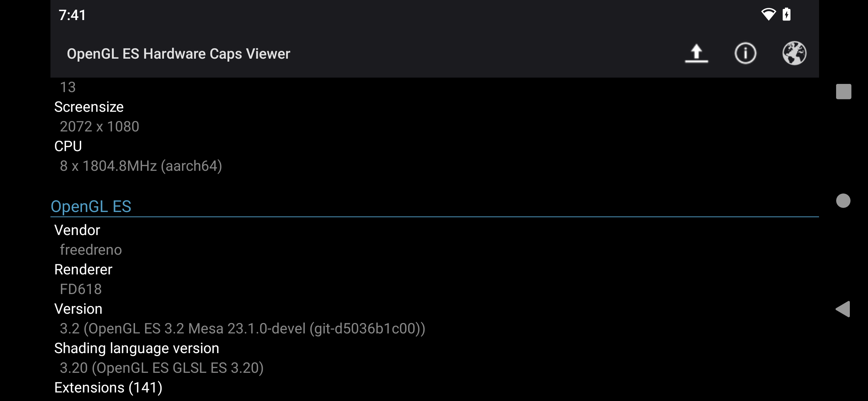Tap the 7:41 clock in status bar
Image resolution: width=868 pixels, height=401 pixels.
[x=72, y=15]
